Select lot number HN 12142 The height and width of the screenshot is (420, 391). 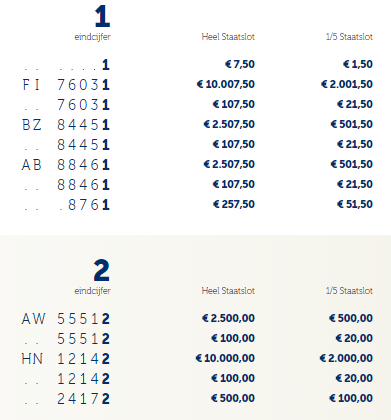(66, 359)
